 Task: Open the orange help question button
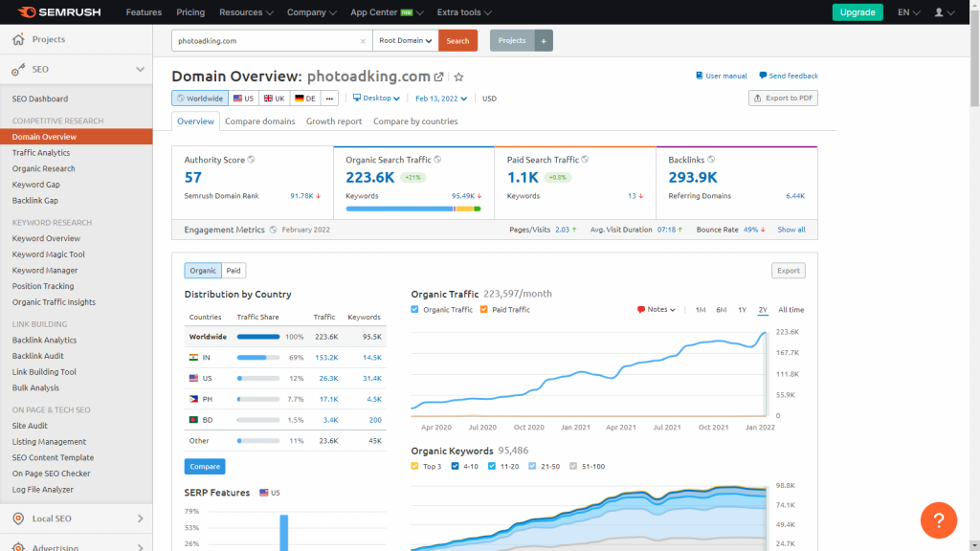tap(939, 519)
